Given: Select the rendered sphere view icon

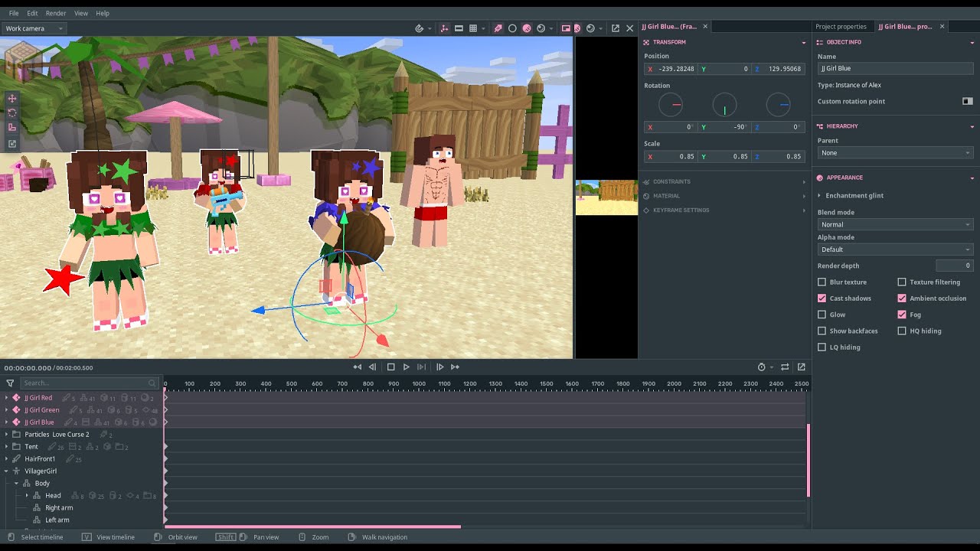Looking at the screenshot, I should point(541,28).
